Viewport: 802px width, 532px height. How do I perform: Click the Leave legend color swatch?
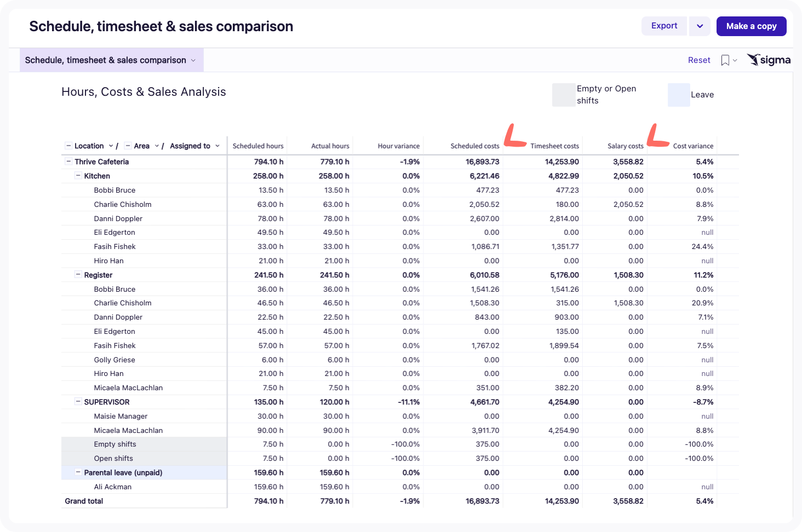(678, 95)
